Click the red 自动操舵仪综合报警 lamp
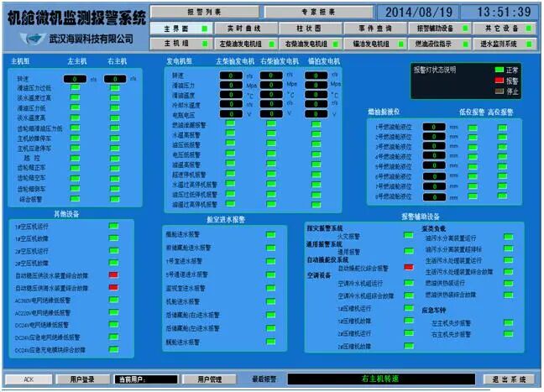544x392 pixels. point(409,267)
